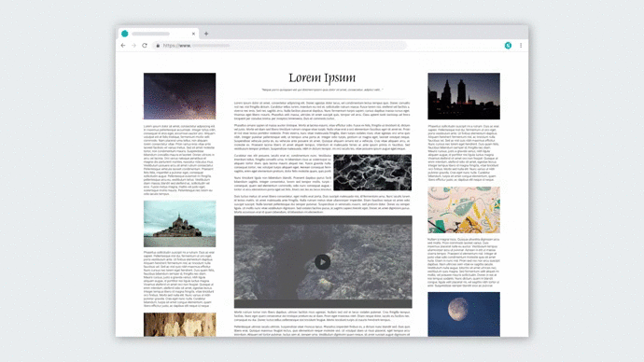This screenshot has width=644, height=362.
Task: Open the three-dot browser menu
Action: point(521,45)
